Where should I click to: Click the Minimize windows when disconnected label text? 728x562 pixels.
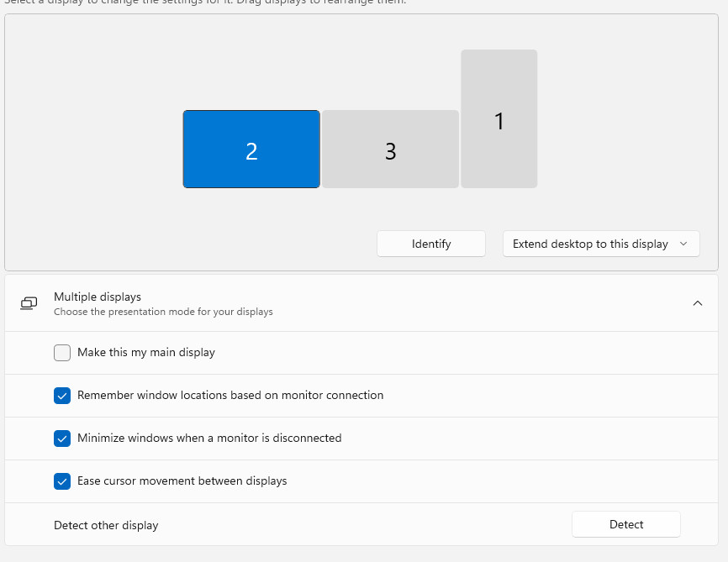(209, 439)
